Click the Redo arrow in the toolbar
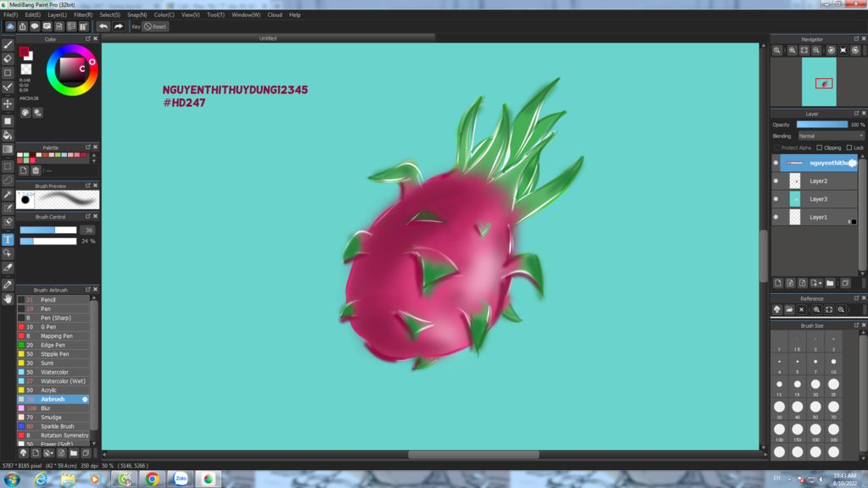Image resolution: width=868 pixels, height=488 pixels. point(118,26)
